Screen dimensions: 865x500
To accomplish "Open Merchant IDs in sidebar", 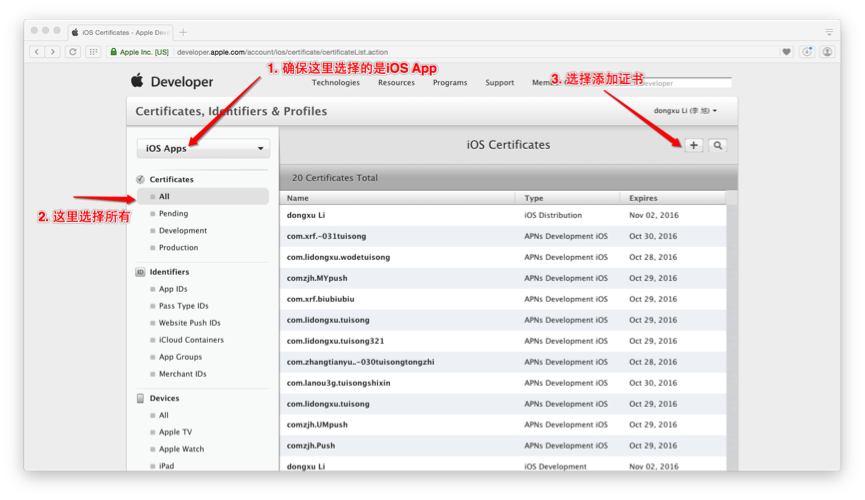I will (x=182, y=374).
